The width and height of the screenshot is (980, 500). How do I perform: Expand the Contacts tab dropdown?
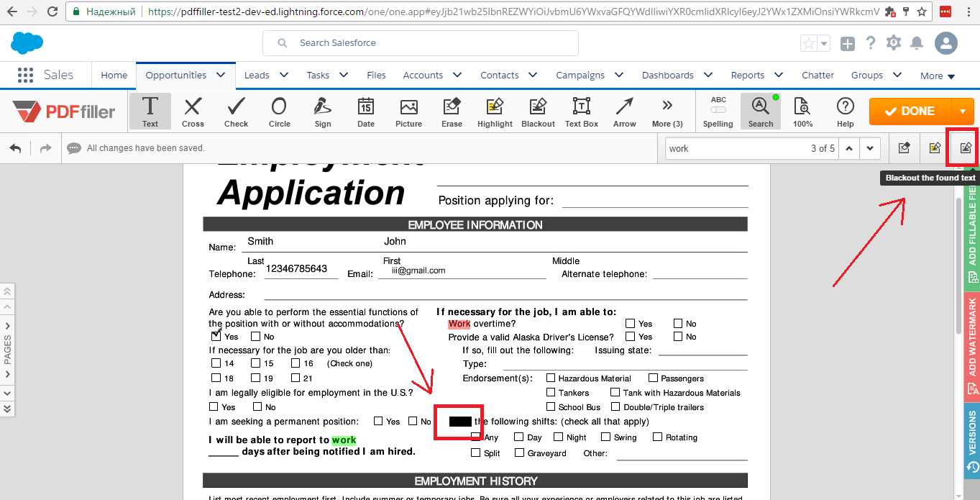click(533, 75)
